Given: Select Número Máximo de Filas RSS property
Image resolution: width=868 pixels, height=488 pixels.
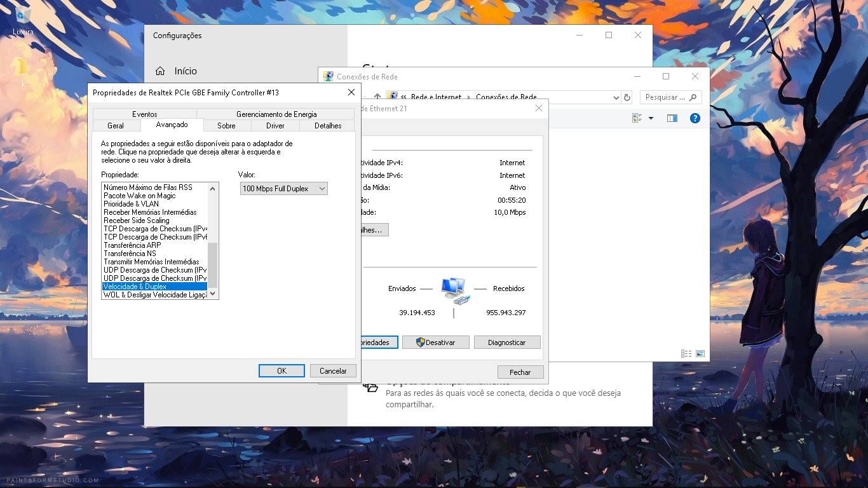Looking at the screenshot, I should click(x=148, y=187).
